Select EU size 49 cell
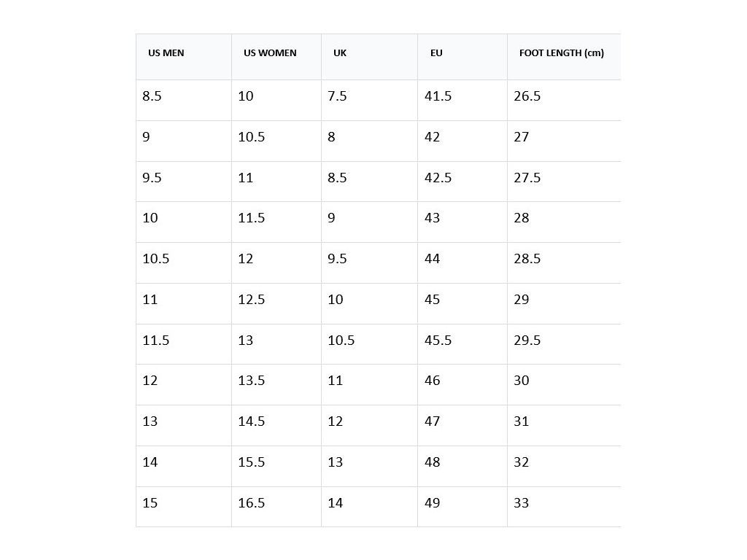 (433, 503)
